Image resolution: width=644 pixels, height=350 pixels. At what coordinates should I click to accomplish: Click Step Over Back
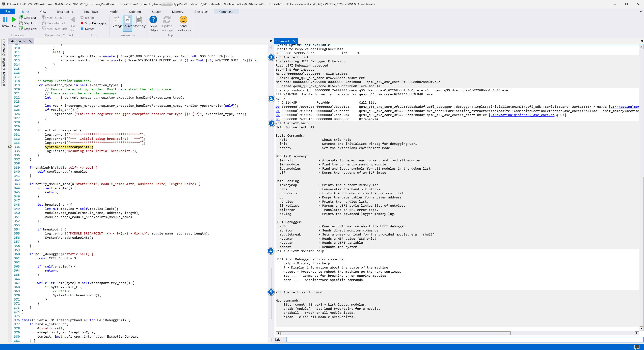(x=54, y=29)
